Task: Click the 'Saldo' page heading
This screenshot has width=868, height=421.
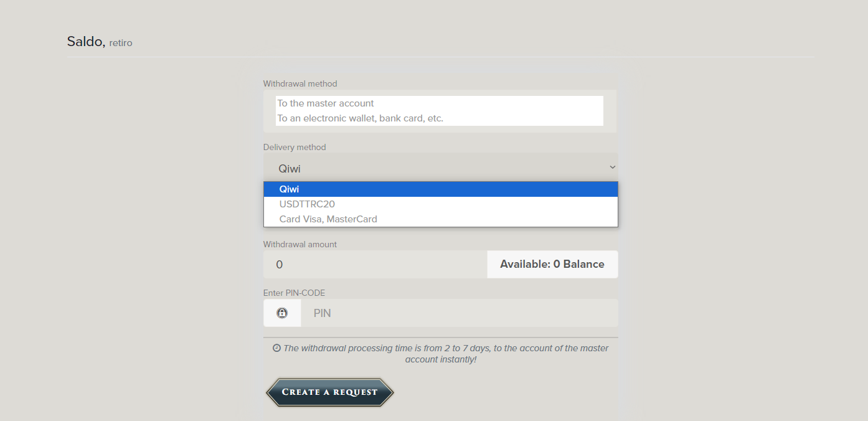Action: [85, 42]
